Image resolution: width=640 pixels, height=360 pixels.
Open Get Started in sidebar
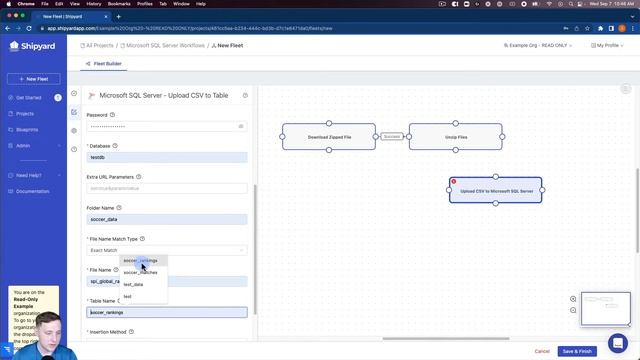[29, 98]
